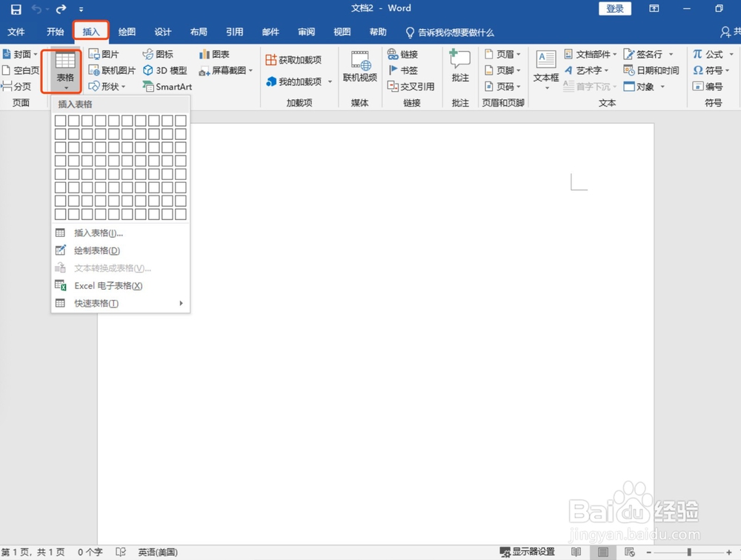Screen dimensions: 741x560
Task: Insert a chart with the 图表 icon
Action: pyautogui.click(x=213, y=53)
